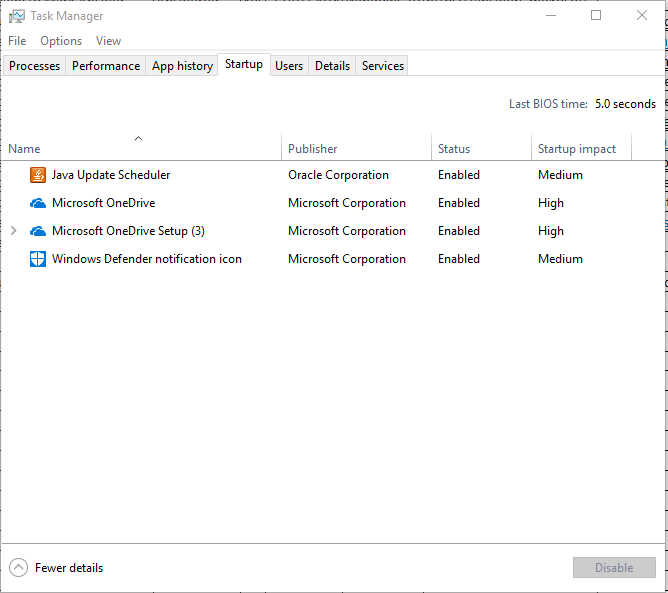Image resolution: width=668 pixels, height=593 pixels.
Task: Click Microsoft Corporation publisher for OneDrive Setup
Action: (x=347, y=231)
